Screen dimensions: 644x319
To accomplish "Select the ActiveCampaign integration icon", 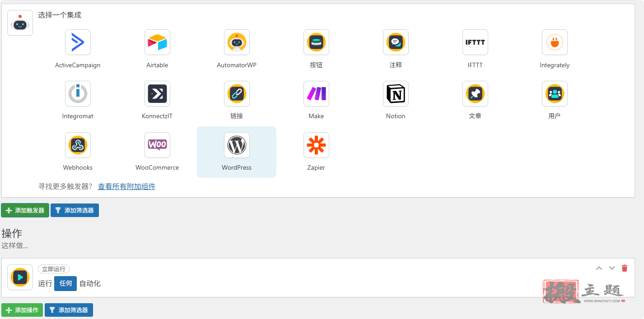I will [78, 42].
